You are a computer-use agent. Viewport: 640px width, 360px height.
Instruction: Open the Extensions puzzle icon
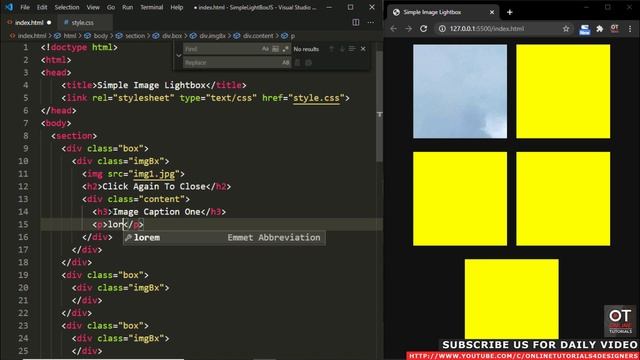600,29
